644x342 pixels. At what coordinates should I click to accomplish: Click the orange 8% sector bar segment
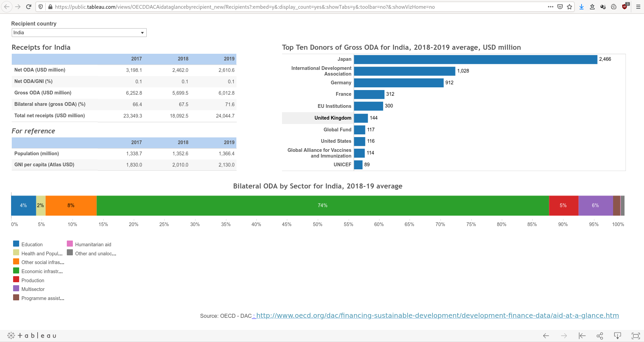71,206
